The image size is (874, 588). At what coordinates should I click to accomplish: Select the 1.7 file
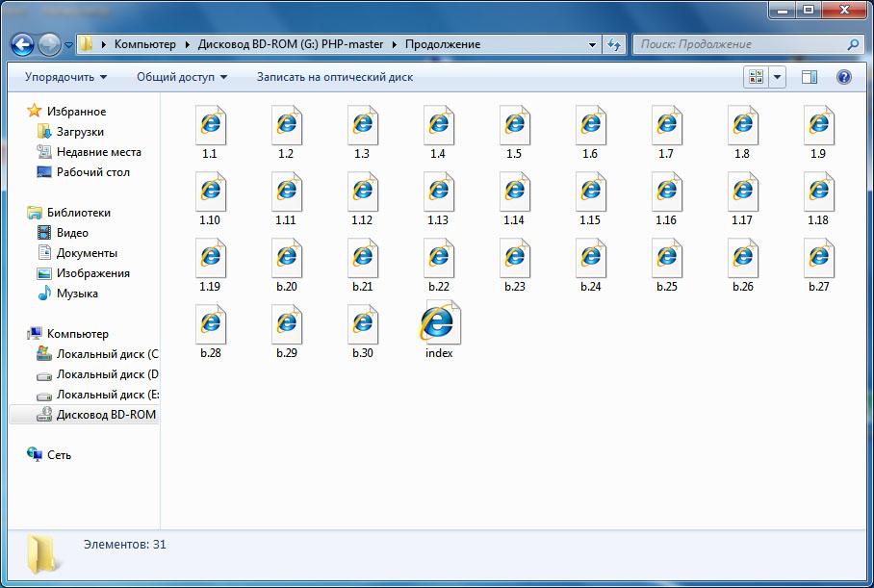coord(667,132)
